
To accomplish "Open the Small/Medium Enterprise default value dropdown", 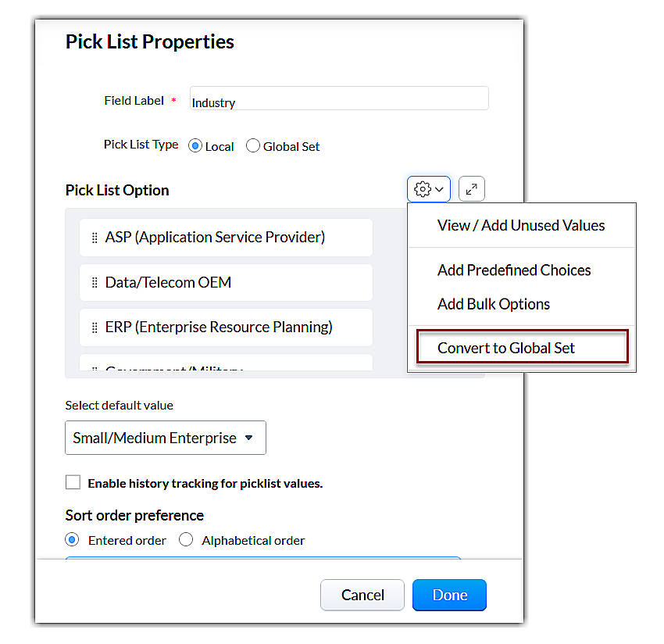I will click(x=165, y=438).
